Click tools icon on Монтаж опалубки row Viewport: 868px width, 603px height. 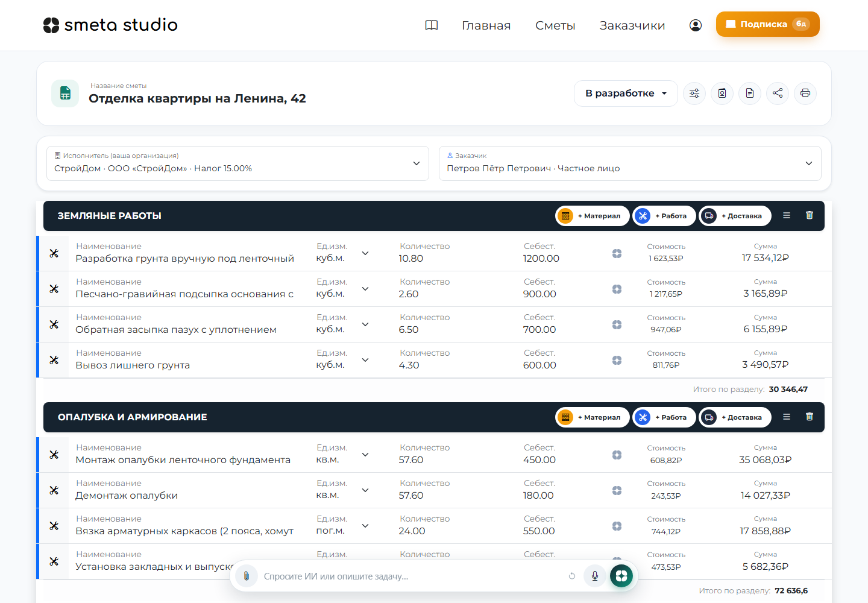[x=54, y=455]
